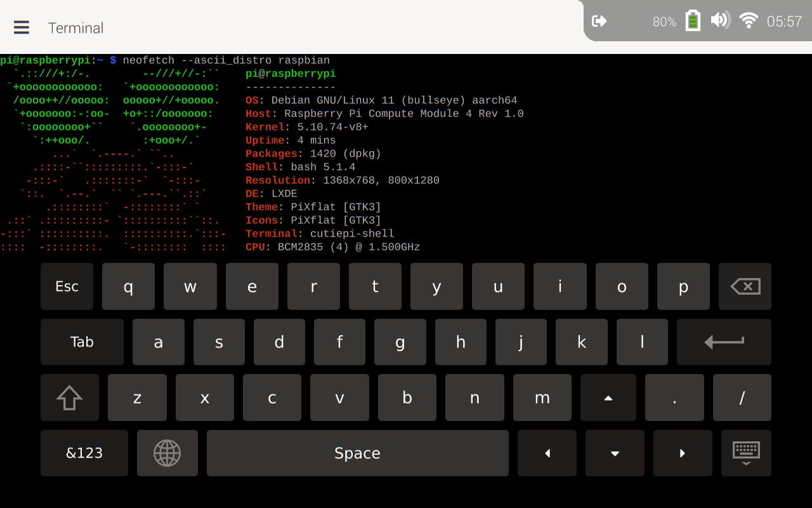Hide keyboard with the keyboard-dismiss icon
The width and height of the screenshot is (812, 508).
(x=746, y=453)
